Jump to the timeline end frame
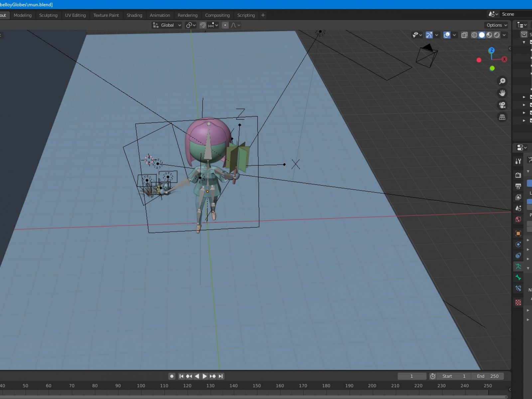 pyautogui.click(x=220, y=376)
